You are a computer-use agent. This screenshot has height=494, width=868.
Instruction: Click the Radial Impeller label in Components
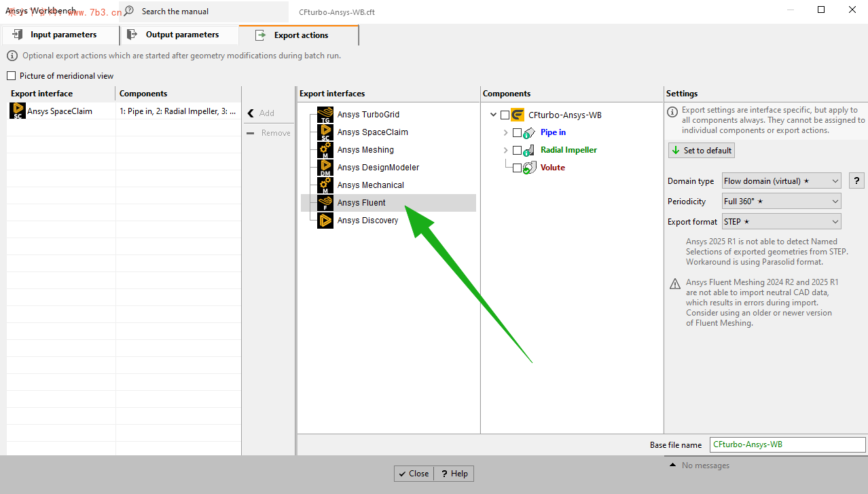(x=568, y=150)
